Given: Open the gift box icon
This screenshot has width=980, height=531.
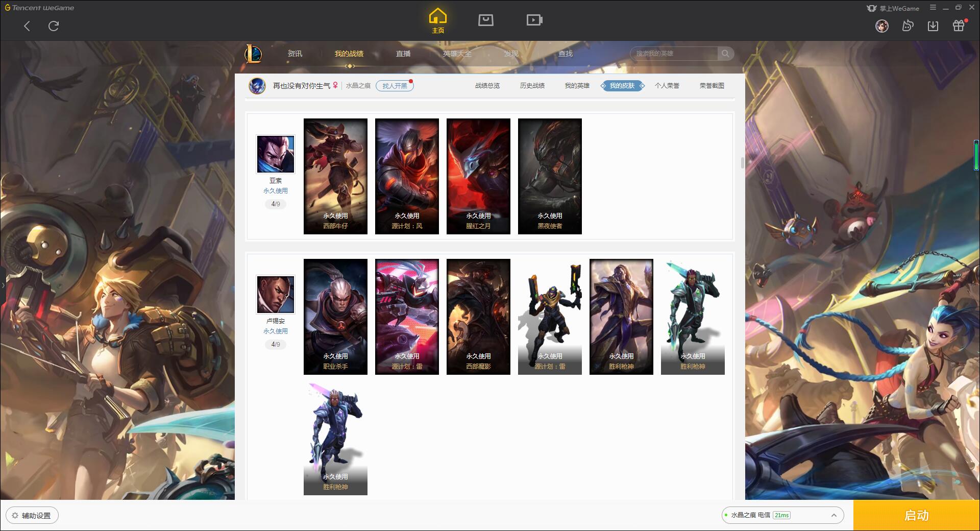Looking at the screenshot, I should [x=959, y=26].
